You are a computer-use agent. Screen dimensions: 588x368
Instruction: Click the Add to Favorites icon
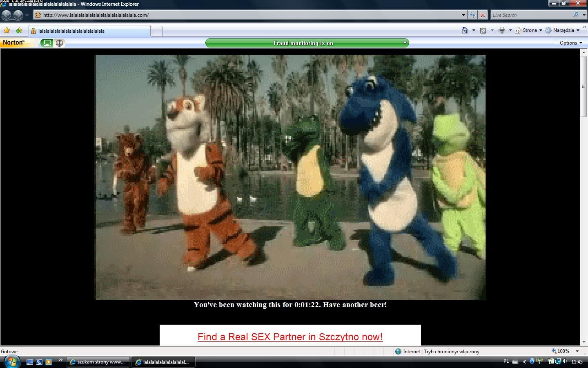click(x=19, y=31)
